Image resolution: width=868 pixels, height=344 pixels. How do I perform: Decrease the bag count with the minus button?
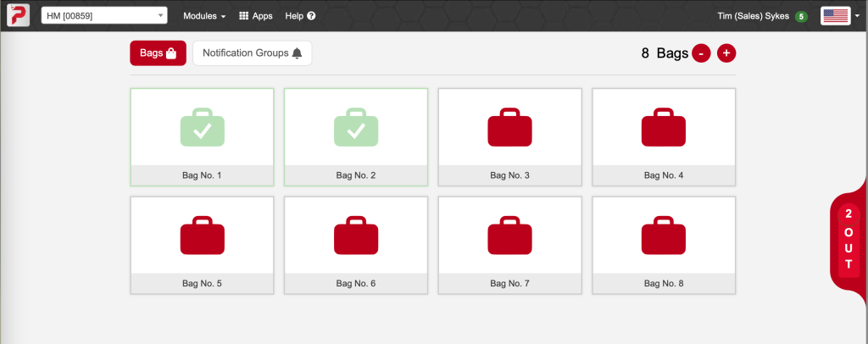pos(701,53)
